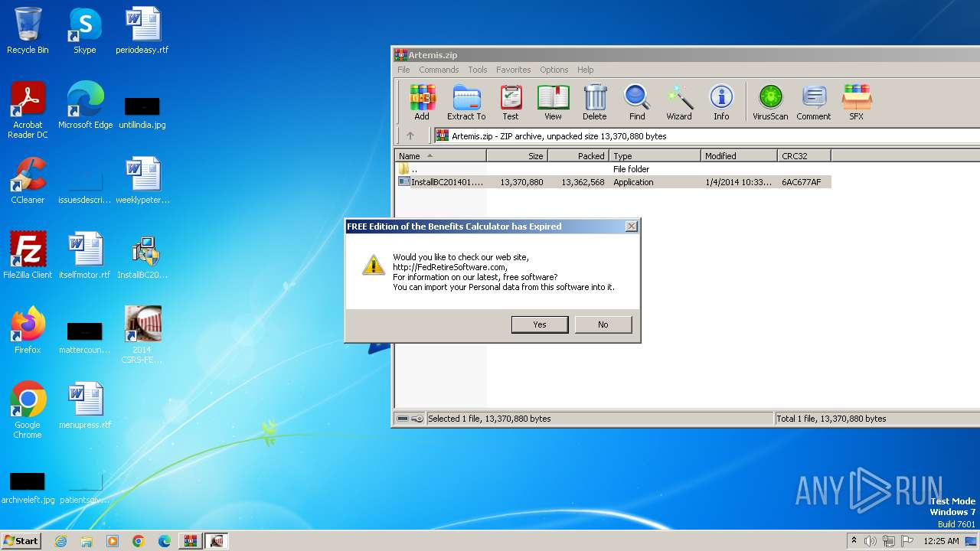Viewport: 980px width, 551px height.
Task: Open the Skype desktop shortcut
Action: click(85, 31)
